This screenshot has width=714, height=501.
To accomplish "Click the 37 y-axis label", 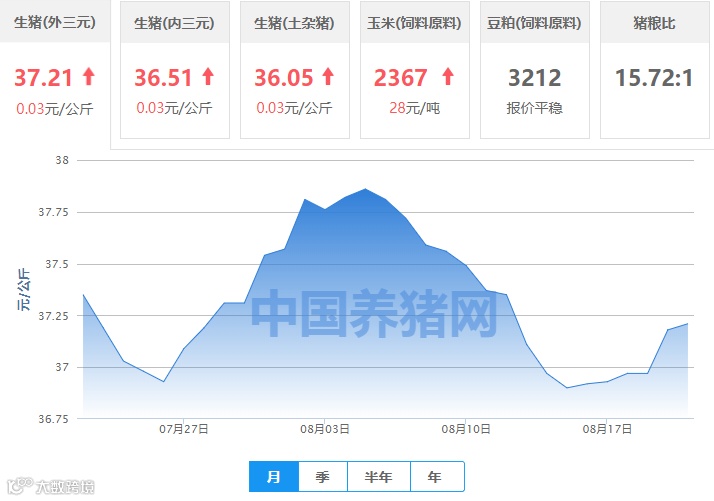I will point(62,367).
